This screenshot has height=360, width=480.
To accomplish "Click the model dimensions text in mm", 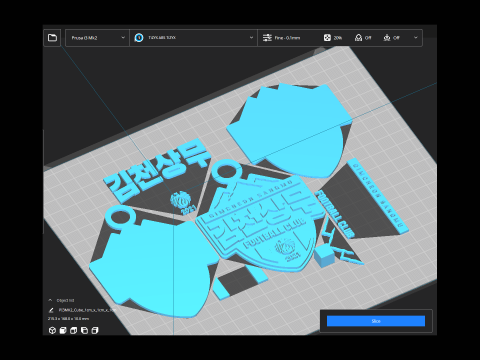I will click(x=68, y=319).
